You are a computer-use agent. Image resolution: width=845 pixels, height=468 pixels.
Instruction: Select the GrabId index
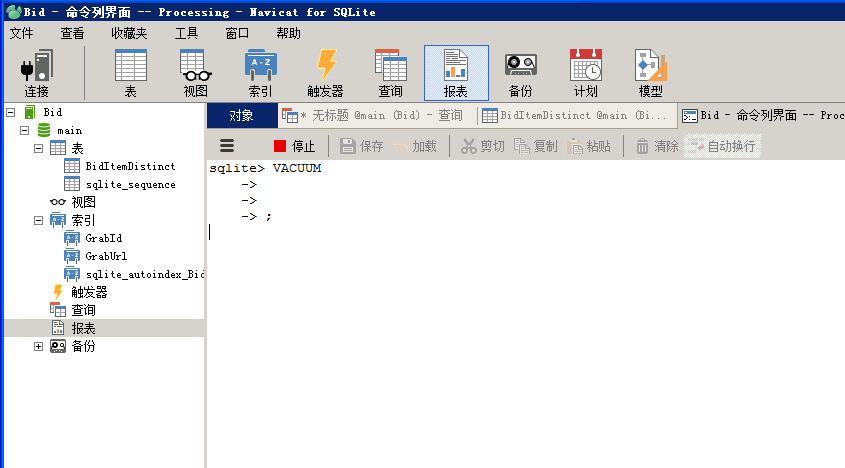click(x=103, y=238)
